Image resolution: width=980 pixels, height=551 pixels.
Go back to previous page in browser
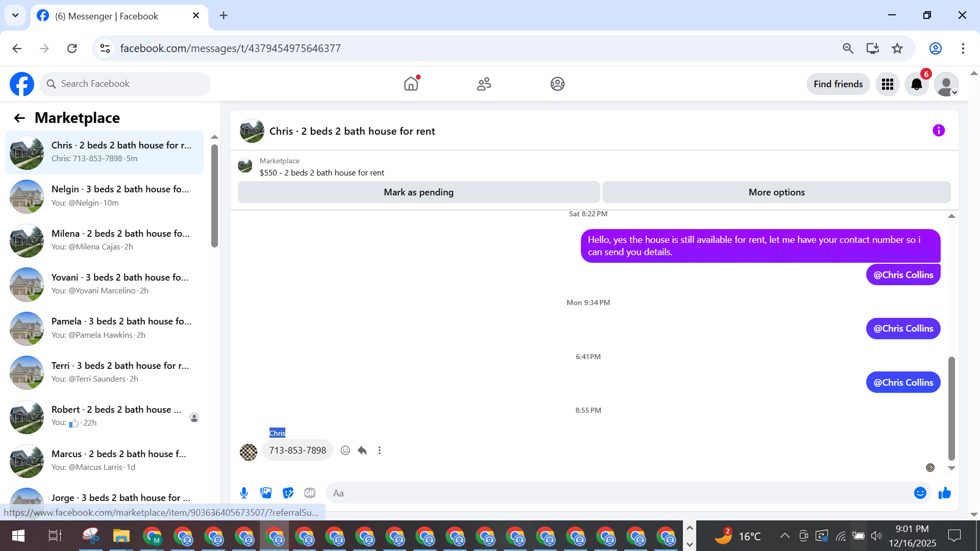tap(17, 48)
